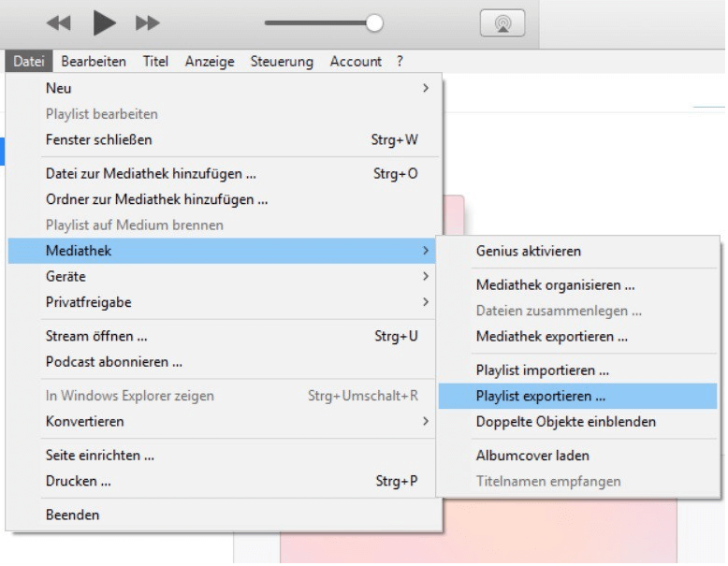The image size is (728, 566).
Task: Choose Datei zur Mediathek hinzufügen
Action: 151,173
